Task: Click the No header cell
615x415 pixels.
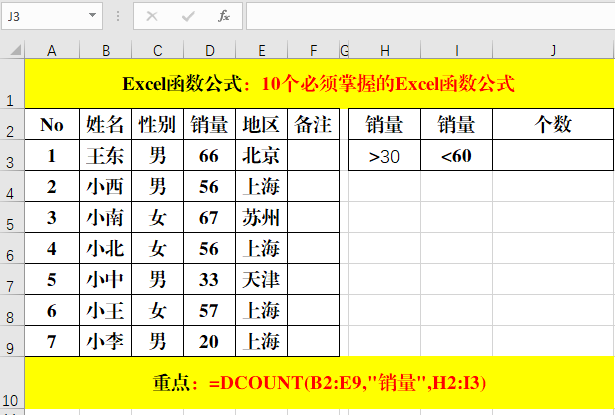Action: pyautogui.click(x=52, y=124)
